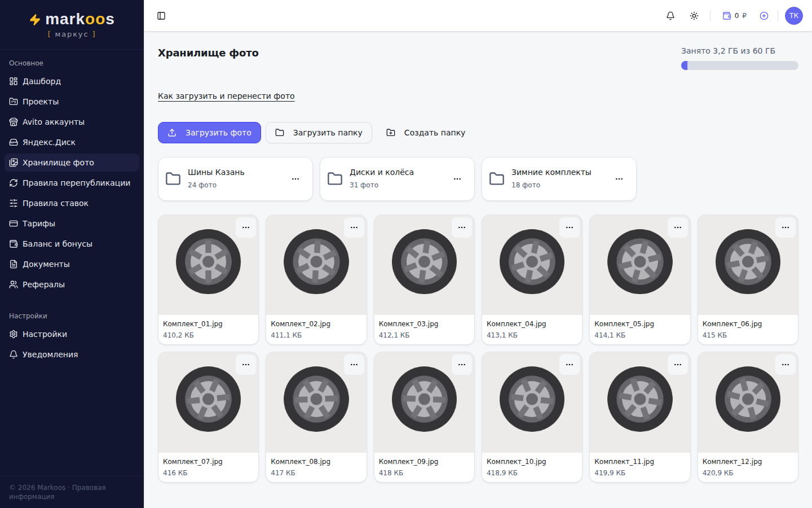Image resolution: width=812 pixels, height=508 pixels.
Task: Open Проекты in the sidebar
Action: pos(72,102)
